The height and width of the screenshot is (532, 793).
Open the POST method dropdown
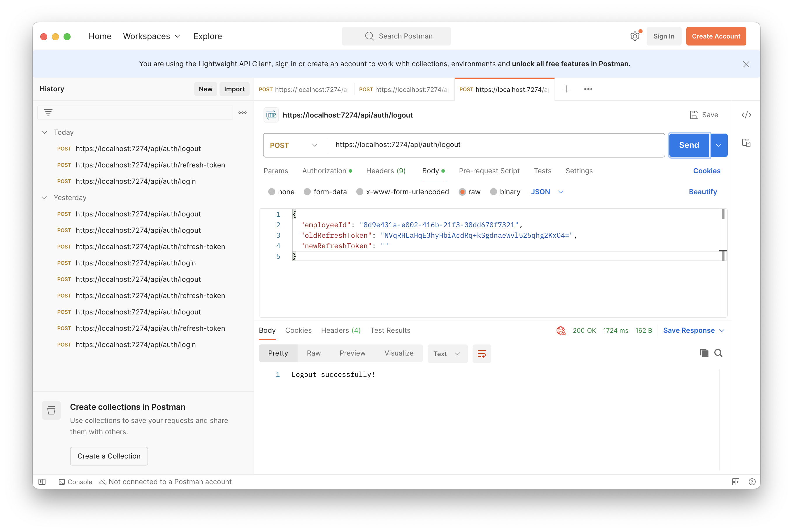pyautogui.click(x=294, y=145)
